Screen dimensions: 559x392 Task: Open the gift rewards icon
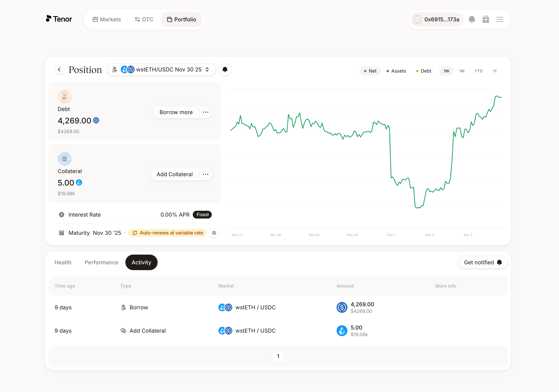pos(485,19)
